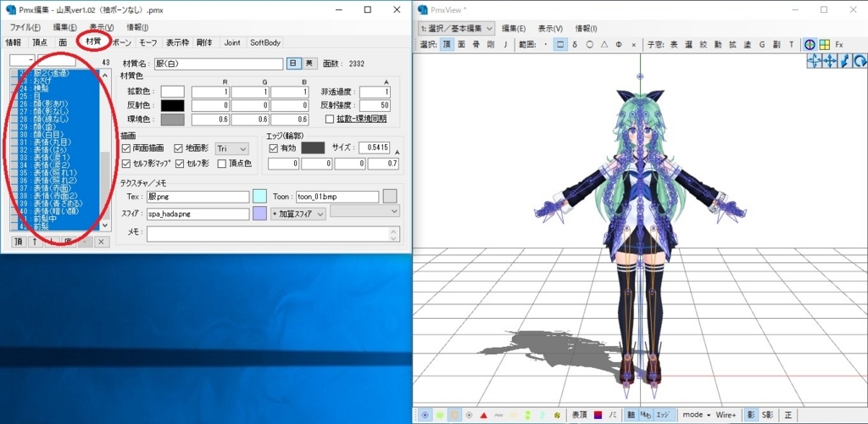Toggle the 影 shadow button in bottom toolbar
Screen dimensions: 868x424
[750, 415]
